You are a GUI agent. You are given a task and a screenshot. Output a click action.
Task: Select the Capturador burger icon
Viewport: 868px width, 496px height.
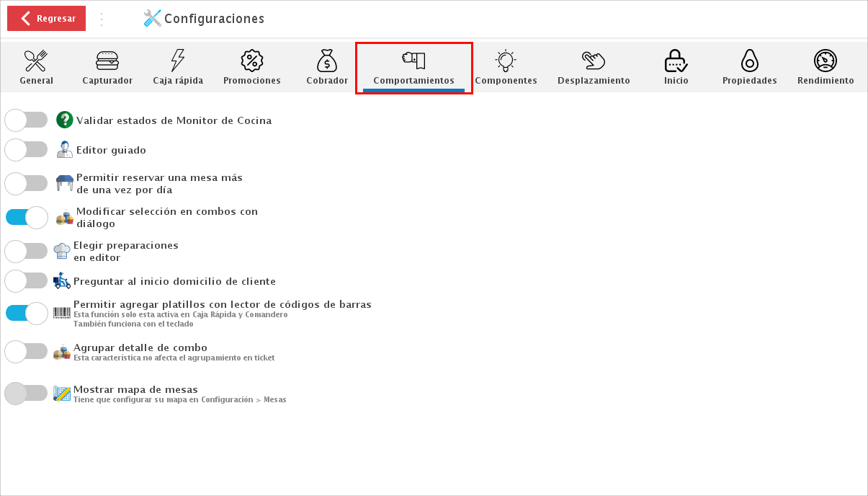coord(107,61)
